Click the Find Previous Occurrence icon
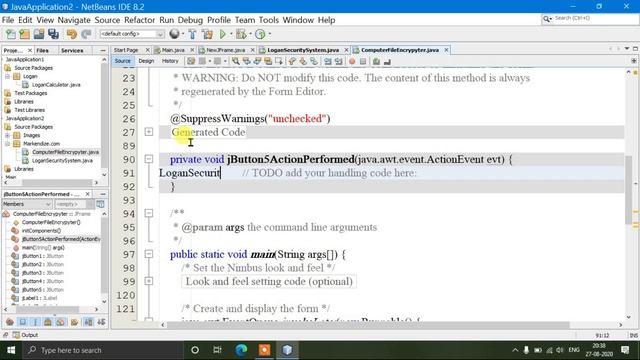Image resolution: width=640 pixels, height=360 pixels. pyautogui.click(x=247, y=62)
